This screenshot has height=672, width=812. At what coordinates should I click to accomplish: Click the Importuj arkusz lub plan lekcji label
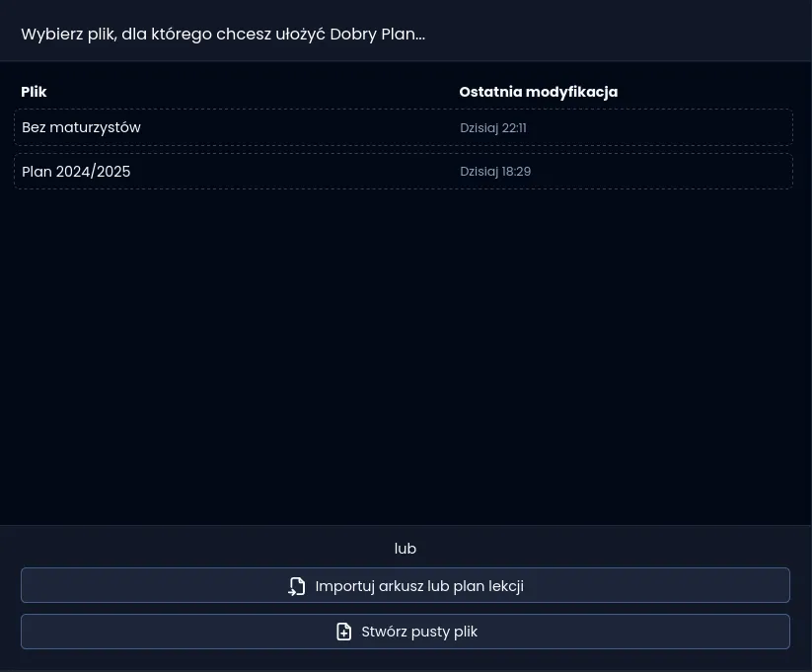419,586
